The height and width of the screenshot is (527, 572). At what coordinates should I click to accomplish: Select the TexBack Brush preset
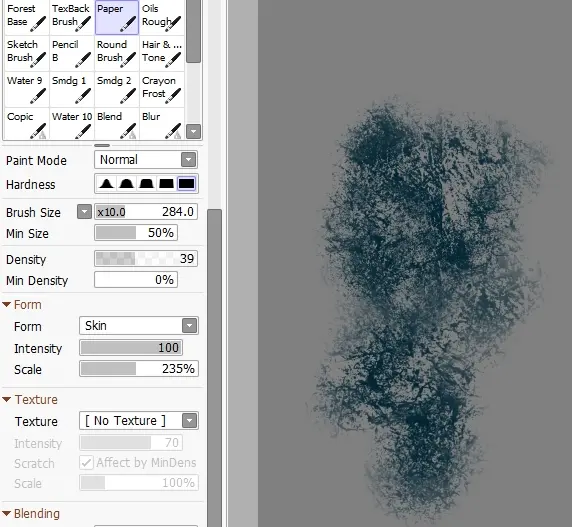pyautogui.click(x=72, y=17)
